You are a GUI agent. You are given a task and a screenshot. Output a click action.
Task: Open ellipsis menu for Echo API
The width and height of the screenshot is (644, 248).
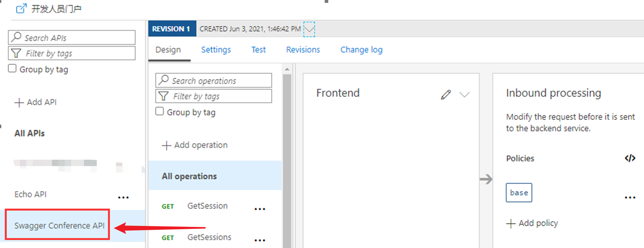point(123,197)
